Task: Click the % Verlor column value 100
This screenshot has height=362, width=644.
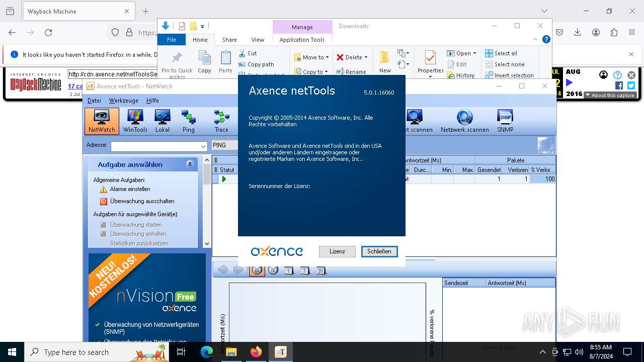Action: pos(542,179)
